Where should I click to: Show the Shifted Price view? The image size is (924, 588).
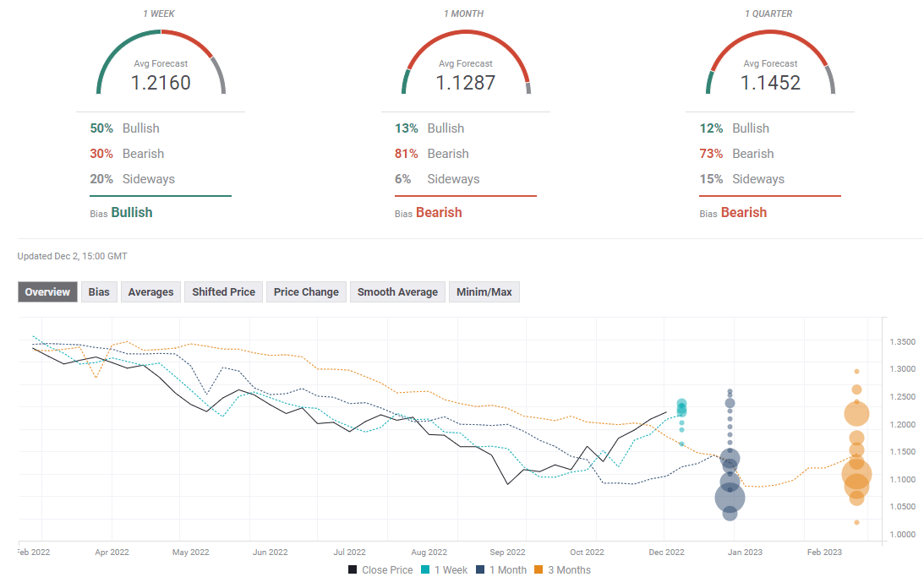click(x=223, y=292)
